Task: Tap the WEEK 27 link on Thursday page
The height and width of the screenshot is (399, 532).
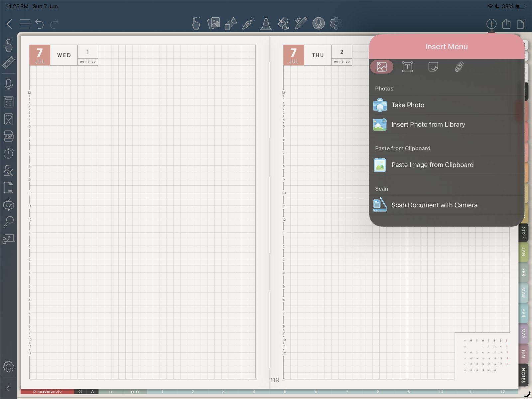Action: [x=342, y=62]
